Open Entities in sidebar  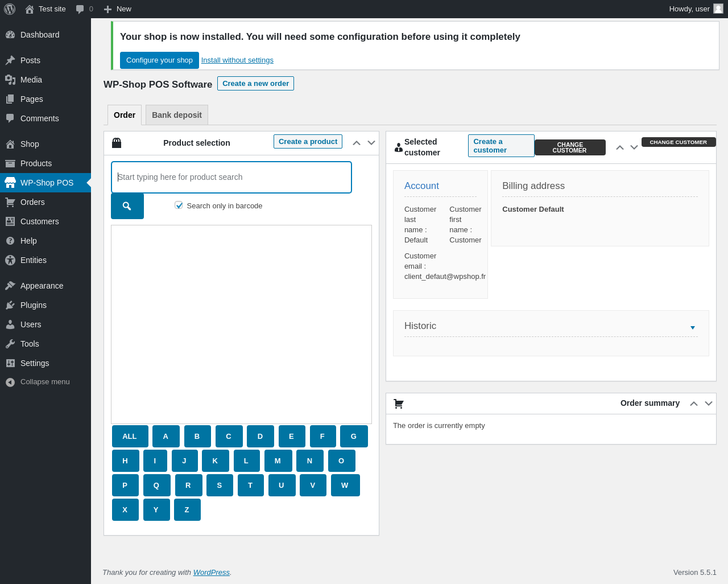[45, 260]
